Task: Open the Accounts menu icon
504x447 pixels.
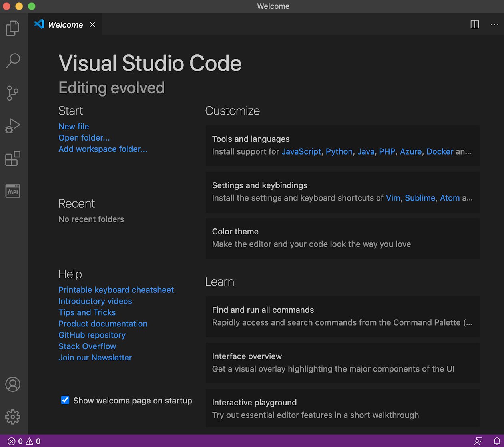Action: [13, 384]
